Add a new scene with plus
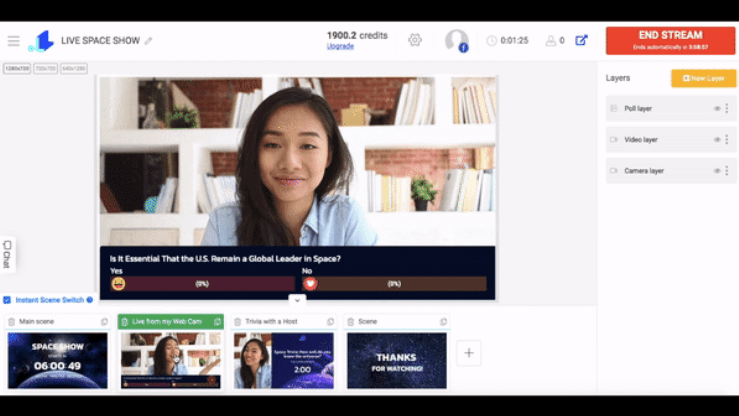739x416 pixels. (x=469, y=353)
